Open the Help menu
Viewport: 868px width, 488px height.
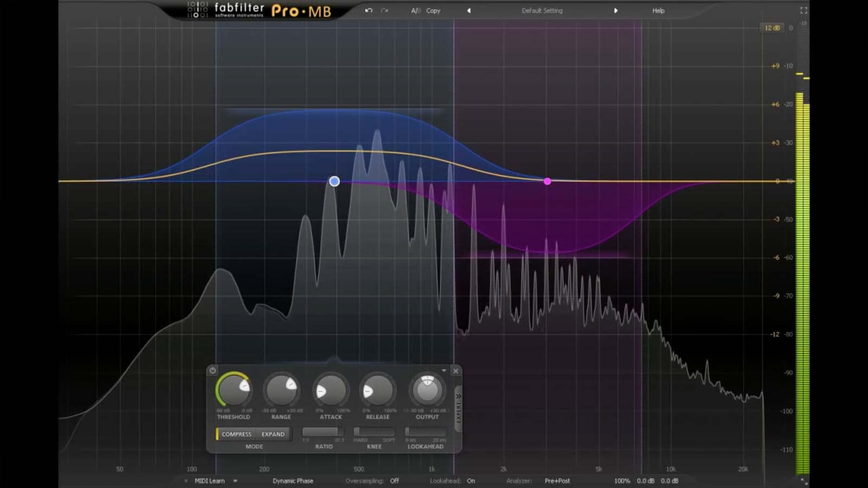(658, 10)
